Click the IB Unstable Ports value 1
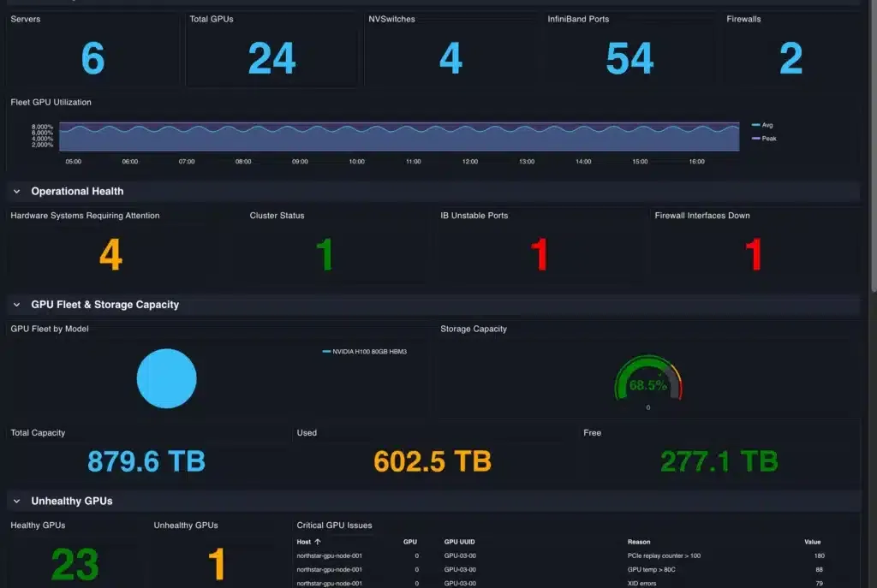The height and width of the screenshot is (588, 877). coord(540,255)
